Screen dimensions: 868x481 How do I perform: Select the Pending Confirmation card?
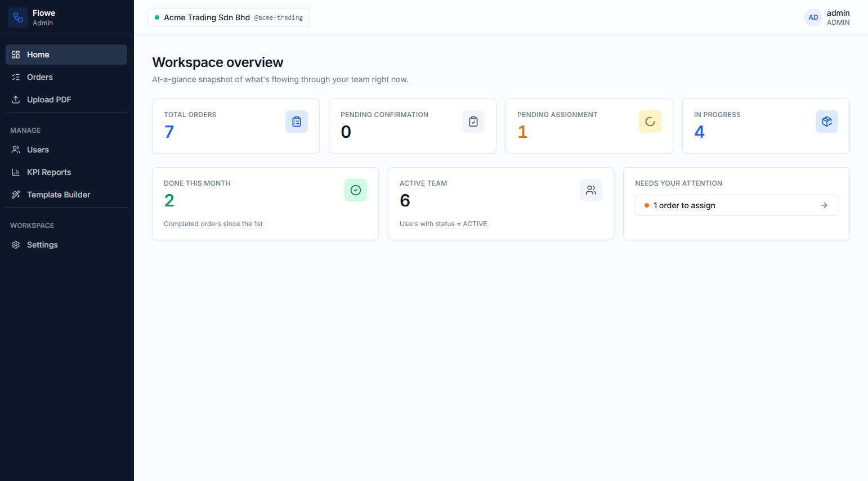(413, 126)
